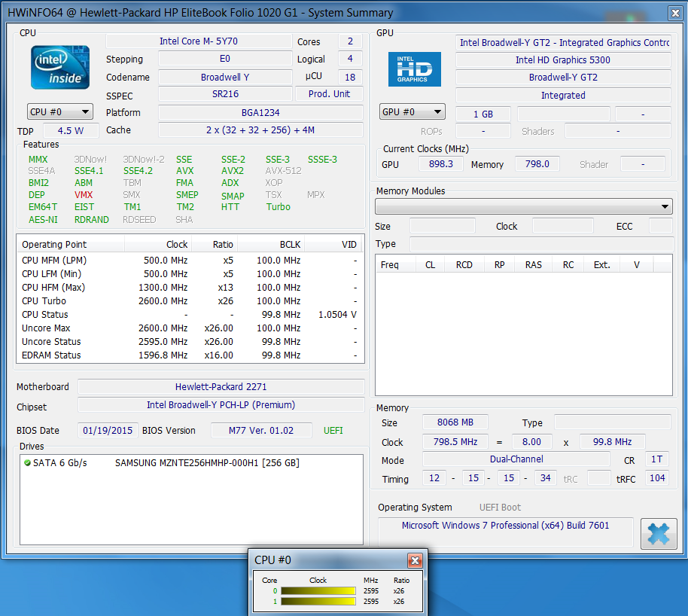Click the RDRAND feature flag

tap(92, 220)
